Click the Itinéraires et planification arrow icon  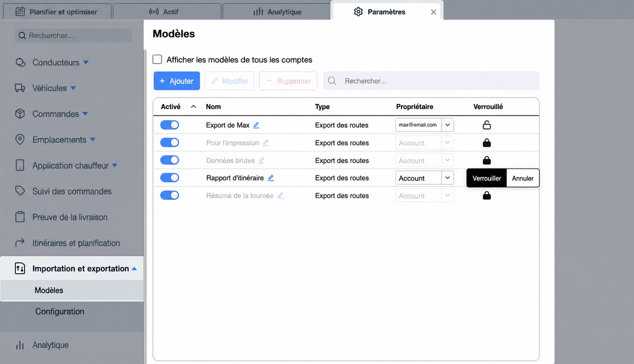pyautogui.click(x=20, y=243)
